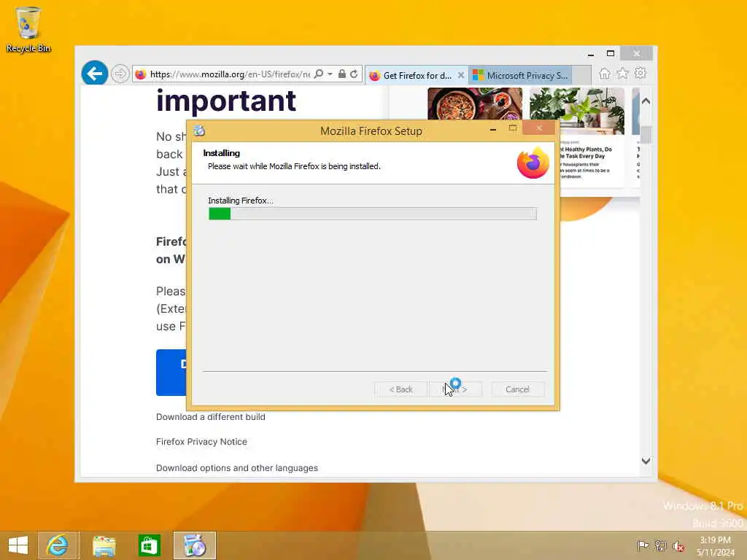Click the pizza image thumbnail on the page
The width and height of the screenshot is (747, 560).
point(474,104)
